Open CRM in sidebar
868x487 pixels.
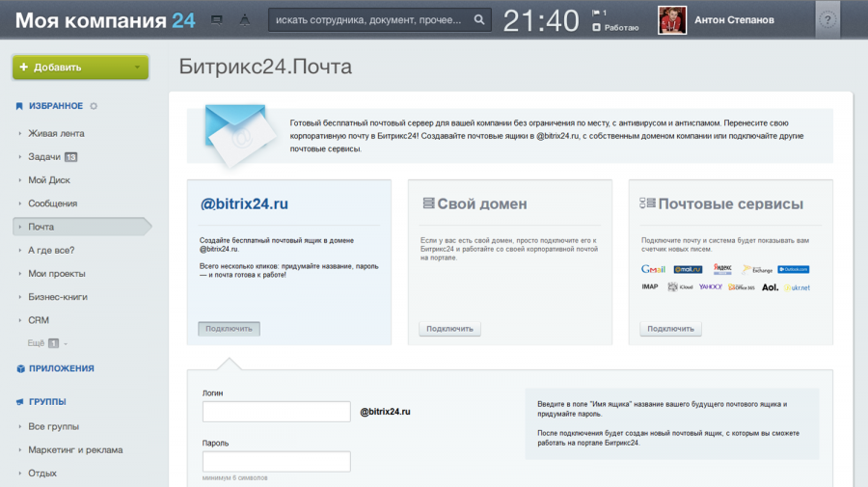(39, 320)
